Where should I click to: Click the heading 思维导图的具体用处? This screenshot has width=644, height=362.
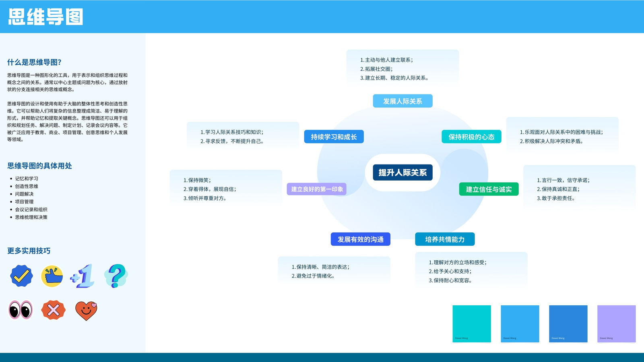coord(39,166)
